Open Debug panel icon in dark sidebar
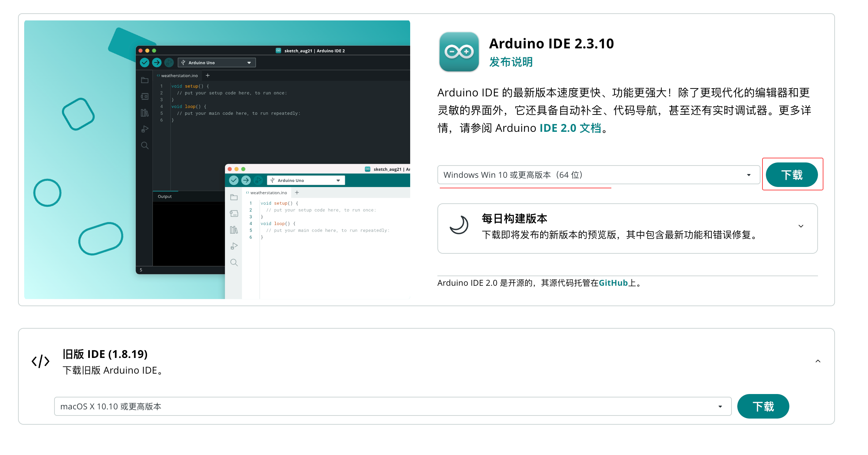This screenshot has height=455, width=868. coord(145,129)
